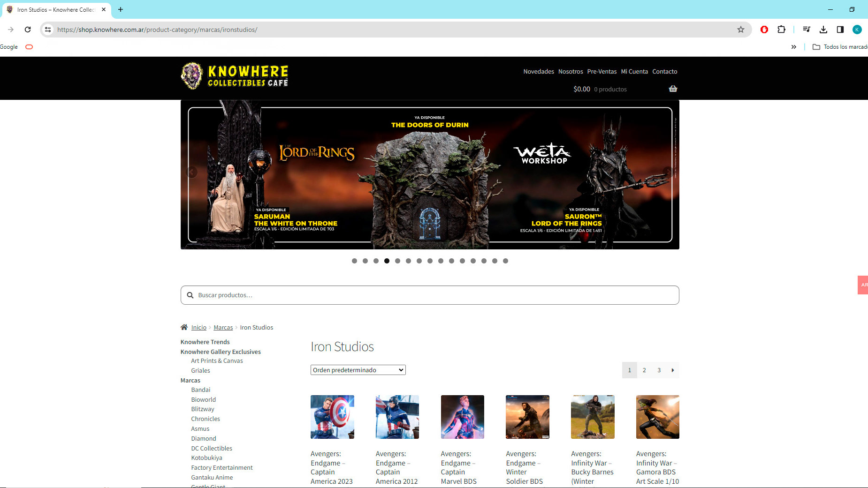Click the red AR side tab

coord(863,285)
